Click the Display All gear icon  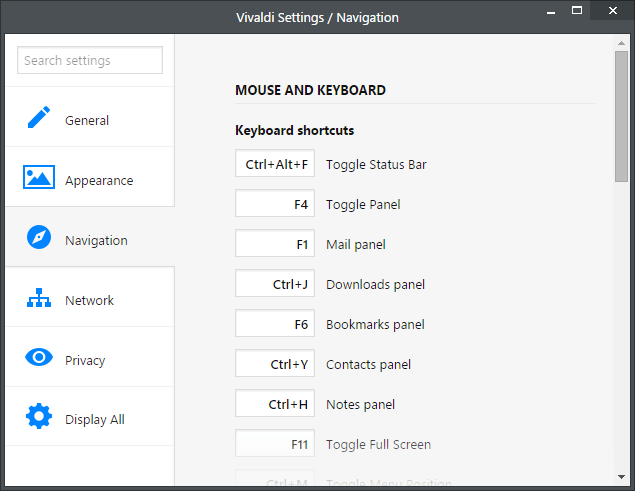point(39,416)
